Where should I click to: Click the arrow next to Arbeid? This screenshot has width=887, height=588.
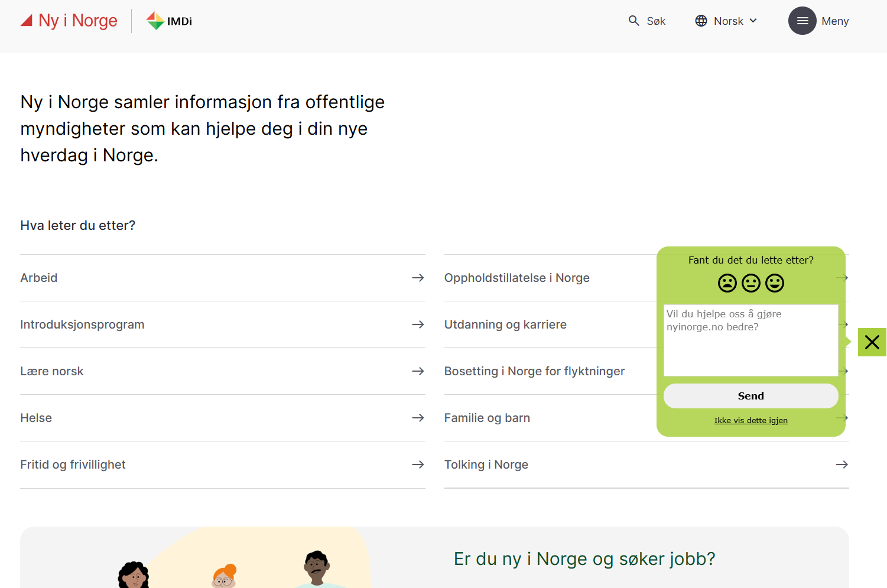(x=418, y=278)
